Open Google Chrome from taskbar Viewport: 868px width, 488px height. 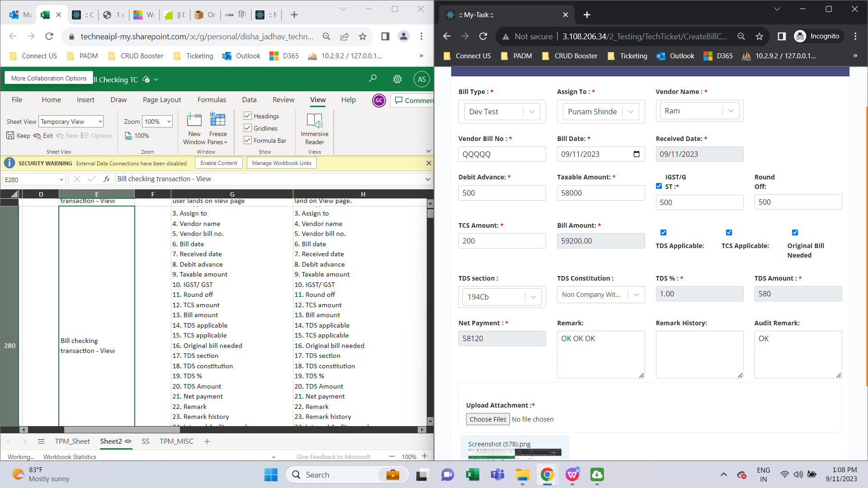pyautogui.click(x=547, y=474)
